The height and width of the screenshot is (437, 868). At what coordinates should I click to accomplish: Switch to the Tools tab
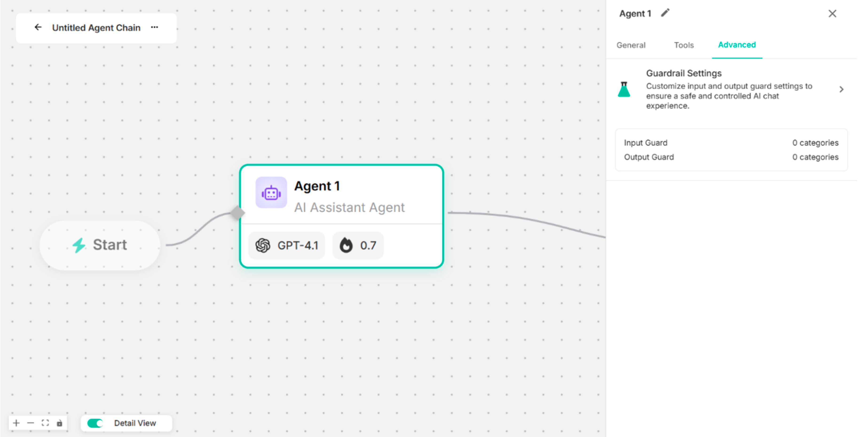click(x=684, y=45)
